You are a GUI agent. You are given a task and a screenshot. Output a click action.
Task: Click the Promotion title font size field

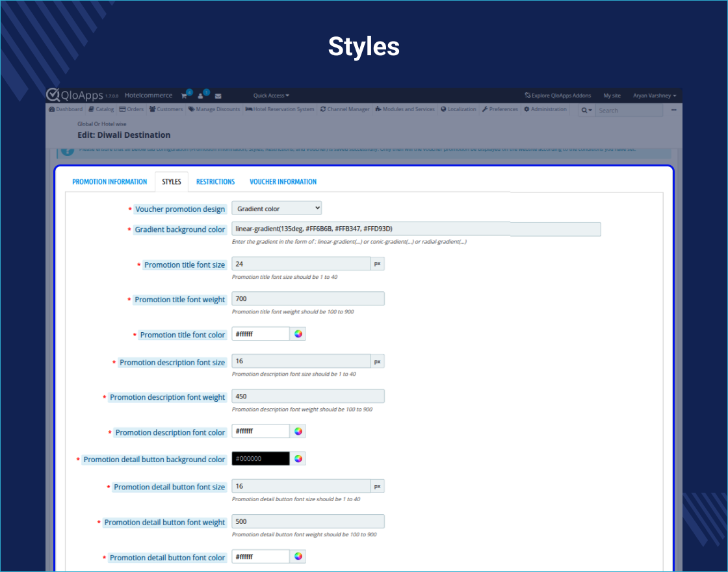[301, 264]
